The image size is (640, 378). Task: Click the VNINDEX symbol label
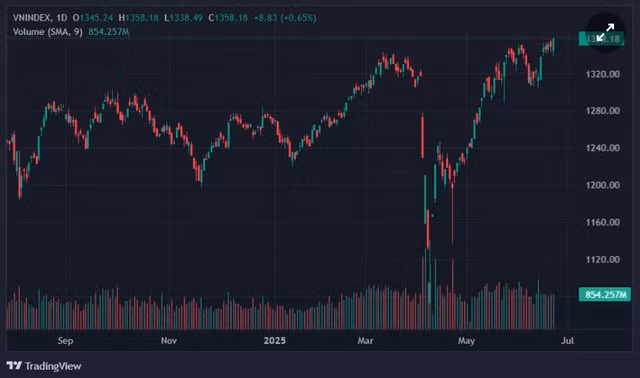(x=32, y=18)
